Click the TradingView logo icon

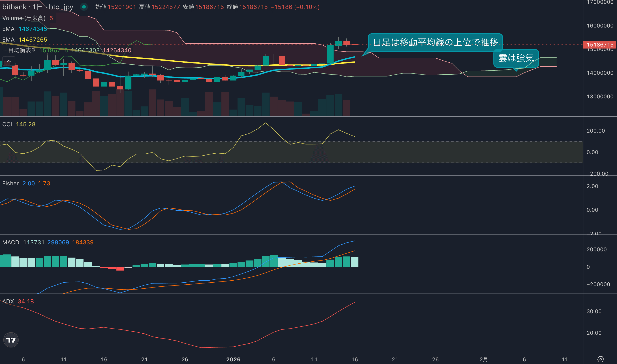click(x=11, y=340)
